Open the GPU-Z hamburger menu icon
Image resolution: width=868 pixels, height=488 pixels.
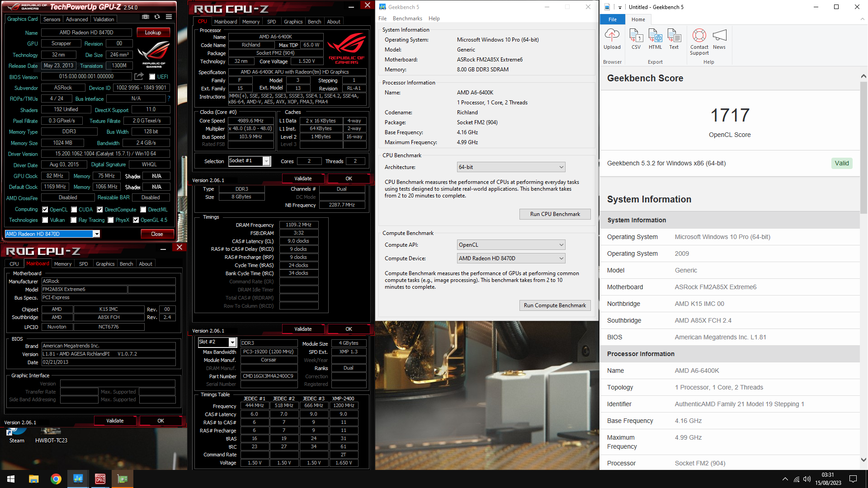coord(169,17)
